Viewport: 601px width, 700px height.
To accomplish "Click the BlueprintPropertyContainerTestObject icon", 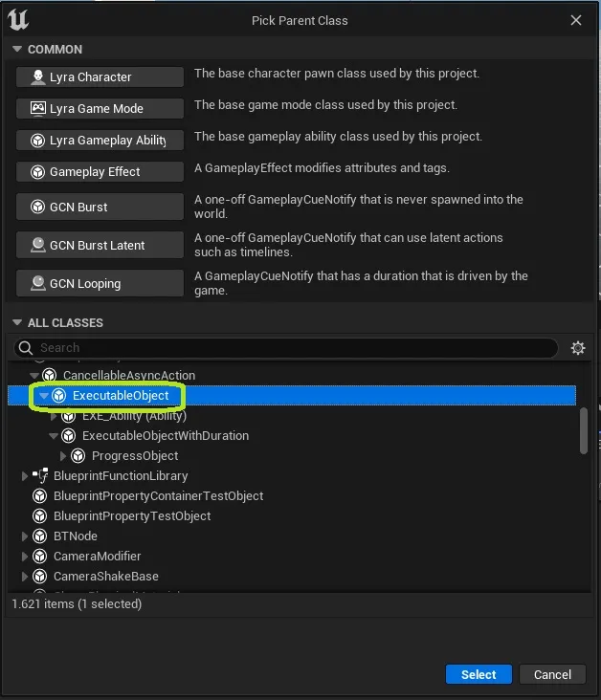I will (x=40, y=496).
